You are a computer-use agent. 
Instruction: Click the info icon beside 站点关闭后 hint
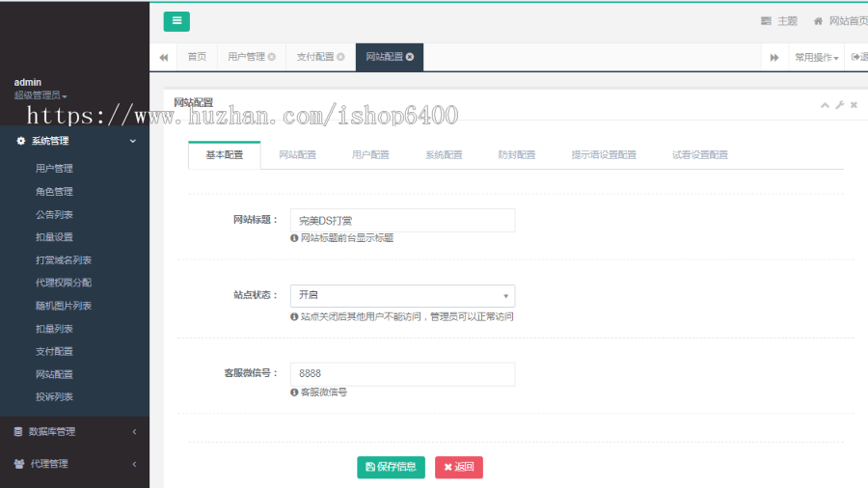(x=294, y=316)
